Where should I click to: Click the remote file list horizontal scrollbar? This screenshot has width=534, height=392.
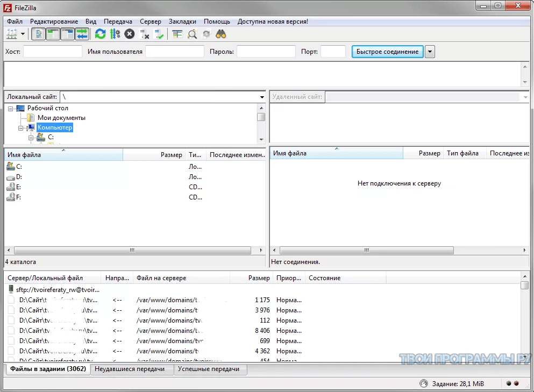tap(366, 251)
